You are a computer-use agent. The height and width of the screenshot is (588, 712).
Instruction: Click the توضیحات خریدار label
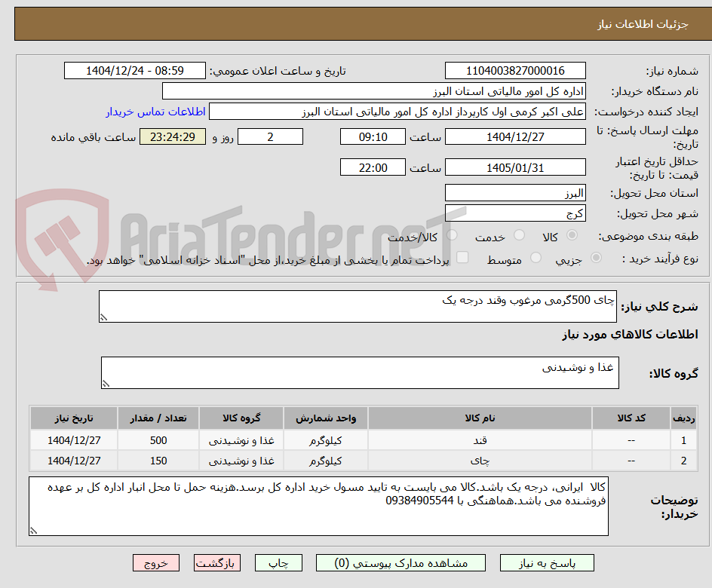tap(674, 507)
